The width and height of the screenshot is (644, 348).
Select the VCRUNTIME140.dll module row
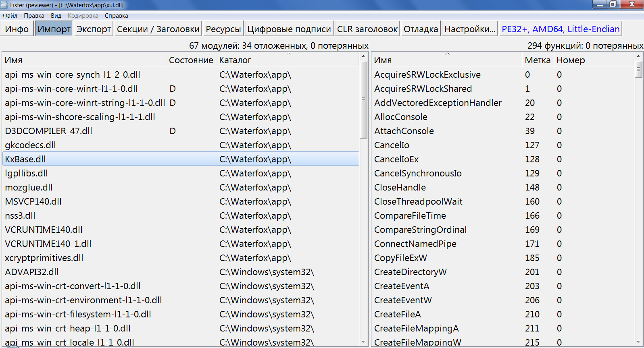point(181,230)
